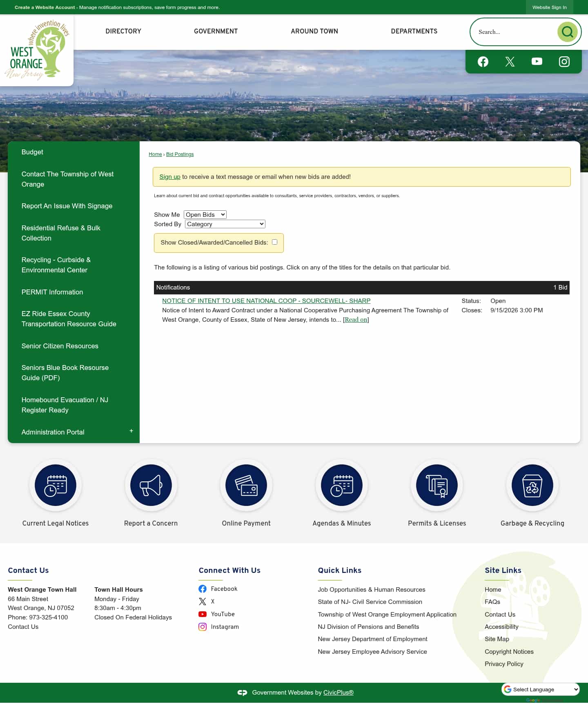The image size is (588, 704).
Task: Open the Departments menu
Action: [414, 31]
